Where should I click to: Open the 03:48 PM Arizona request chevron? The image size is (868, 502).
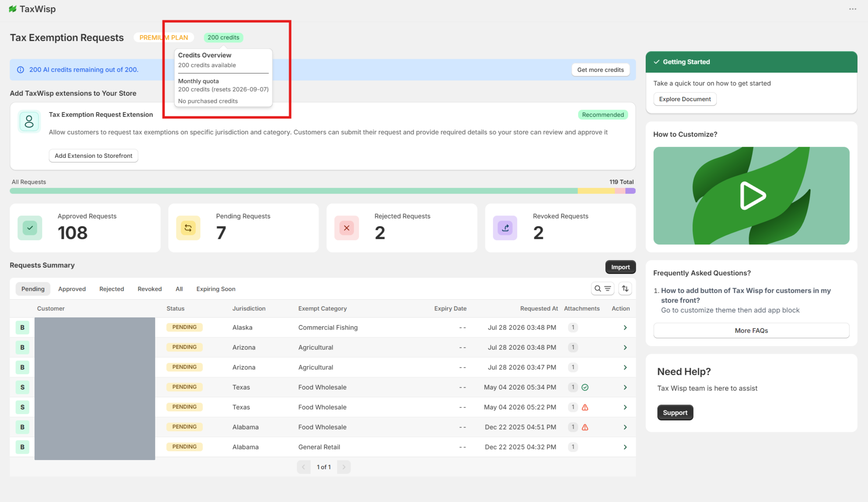625,347
